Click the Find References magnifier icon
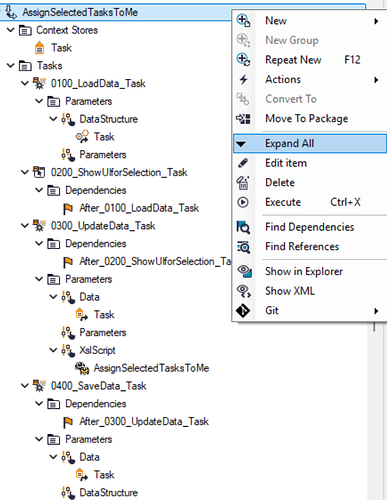This screenshot has width=387, height=500. pyautogui.click(x=243, y=247)
